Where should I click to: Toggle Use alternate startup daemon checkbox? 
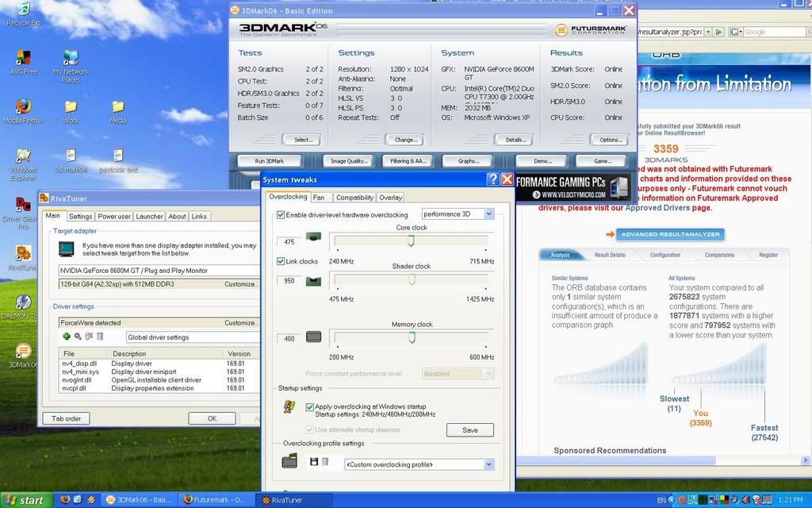click(x=310, y=429)
